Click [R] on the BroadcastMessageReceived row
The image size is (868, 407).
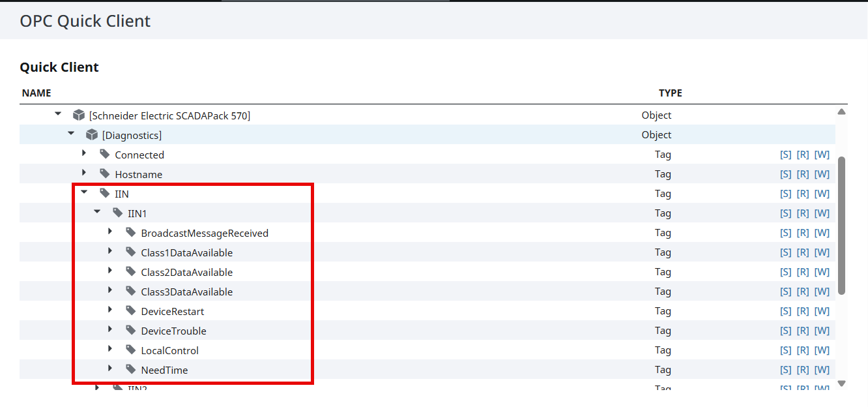click(803, 233)
